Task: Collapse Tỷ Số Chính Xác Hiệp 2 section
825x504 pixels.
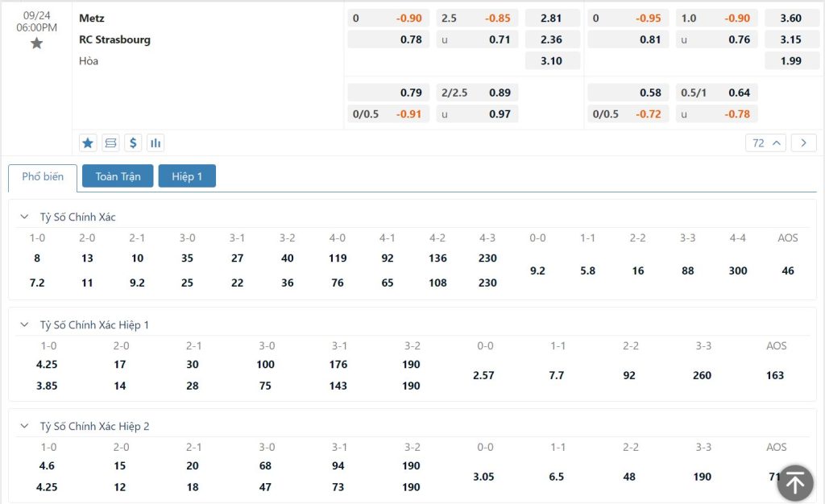Action: click(24, 426)
